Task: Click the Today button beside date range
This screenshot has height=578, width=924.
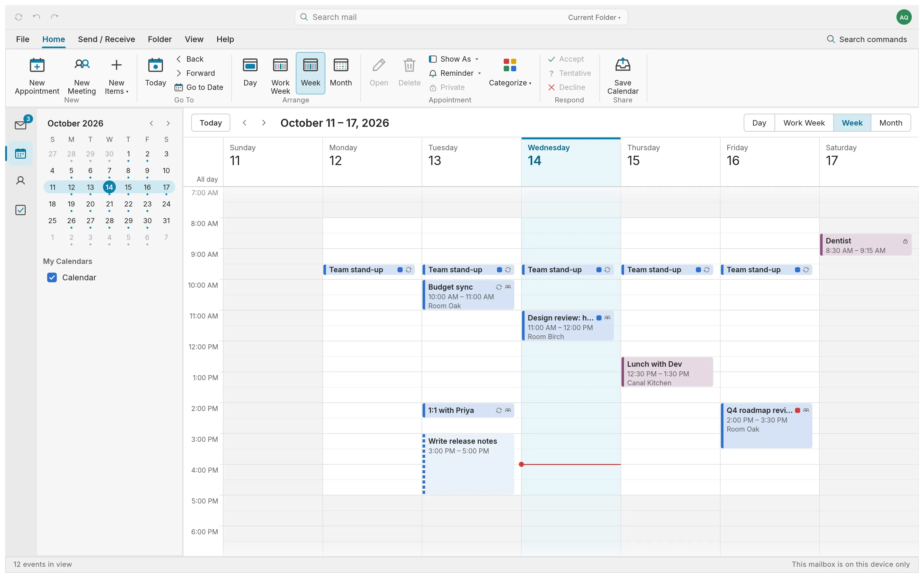Action: pos(210,123)
